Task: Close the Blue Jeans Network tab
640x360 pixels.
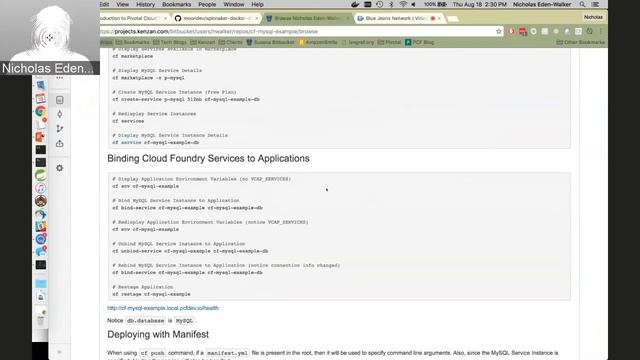Action: [439, 18]
